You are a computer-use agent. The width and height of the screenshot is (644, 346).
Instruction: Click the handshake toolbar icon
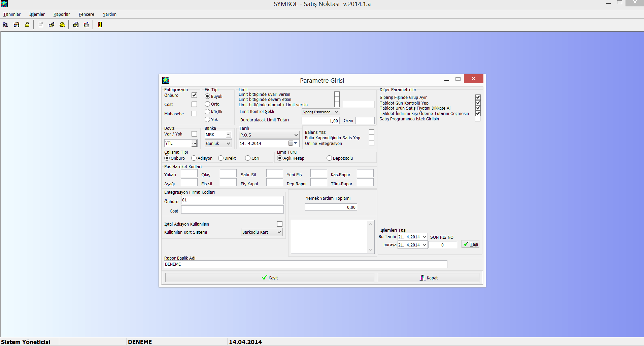(52, 25)
